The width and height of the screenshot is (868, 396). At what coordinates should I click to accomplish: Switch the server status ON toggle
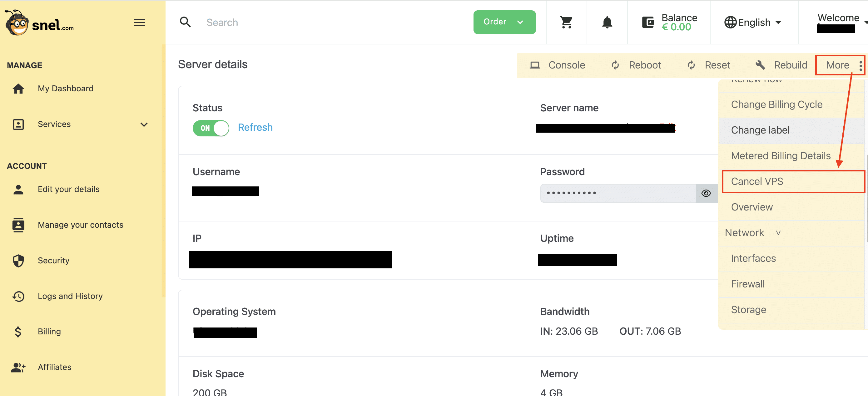point(211,128)
